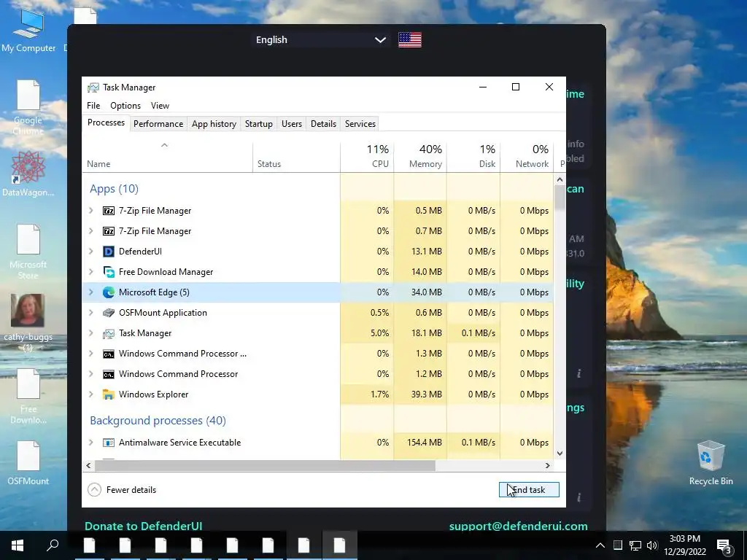The height and width of the screenshot is (560, 747).
Task: Select the OSFMount desktop icon
Action: [28, 463]
